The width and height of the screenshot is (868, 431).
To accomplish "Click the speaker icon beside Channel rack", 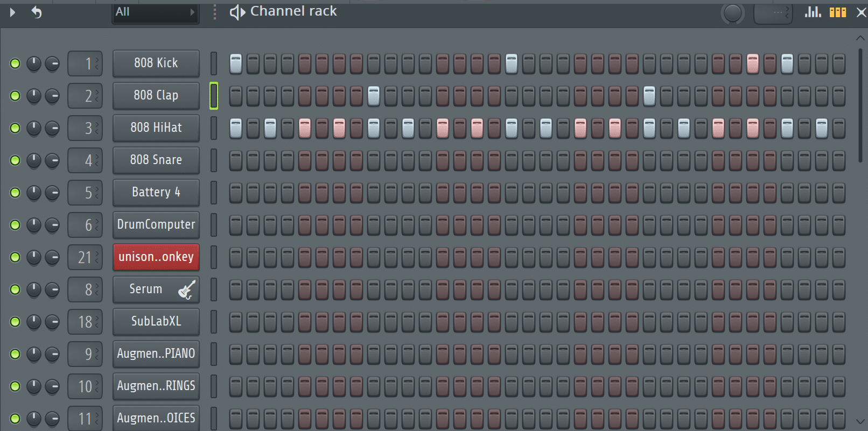I will tap(237, 12).
